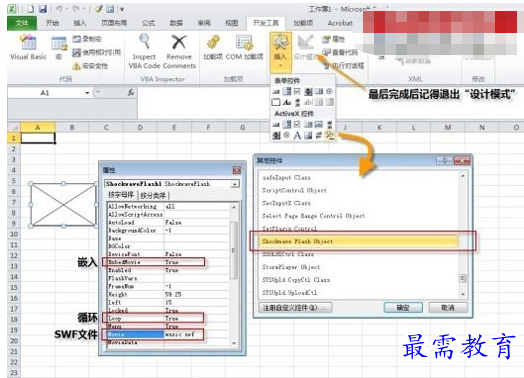Run Inspect VBA Code
The width and height of the screenshot is (524, 378).
(x=144, y=51)
